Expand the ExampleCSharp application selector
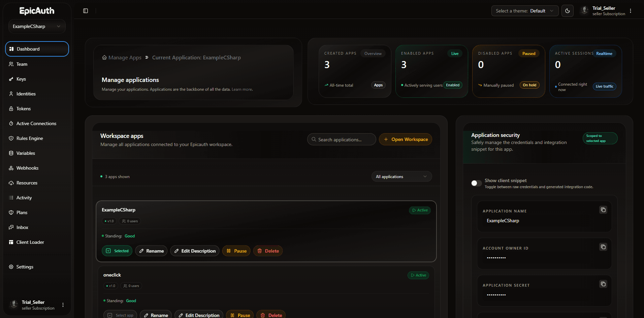Viewport: 644px width, 318px height. (x=37, y=26)
